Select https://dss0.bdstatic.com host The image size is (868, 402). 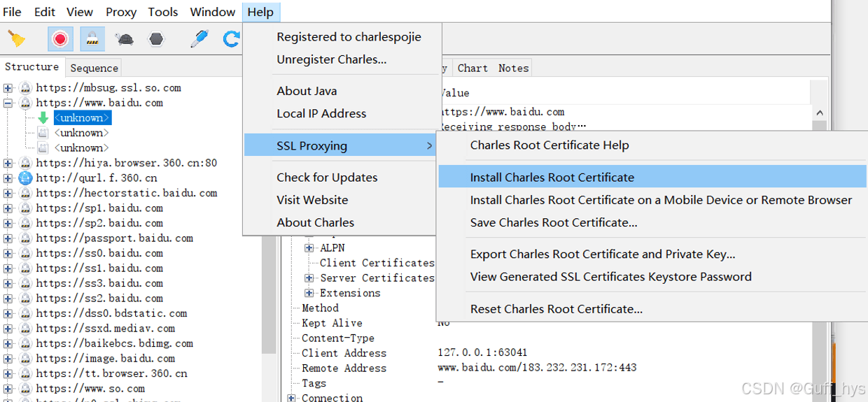point(111,313)
